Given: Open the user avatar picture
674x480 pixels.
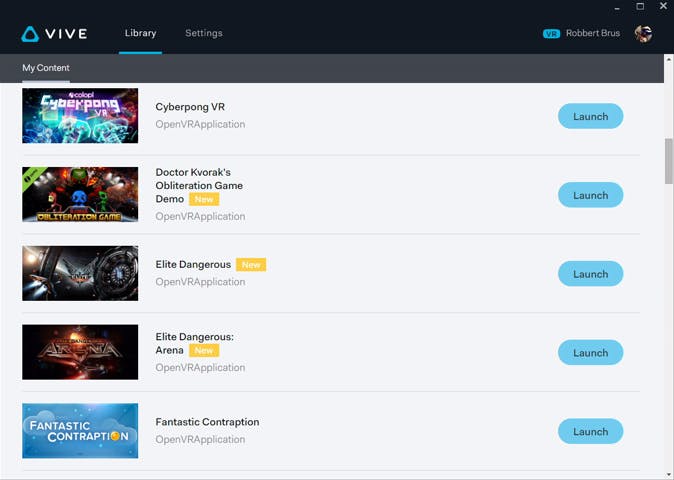Looking at the screenshot, I should [x=643, y=34].
